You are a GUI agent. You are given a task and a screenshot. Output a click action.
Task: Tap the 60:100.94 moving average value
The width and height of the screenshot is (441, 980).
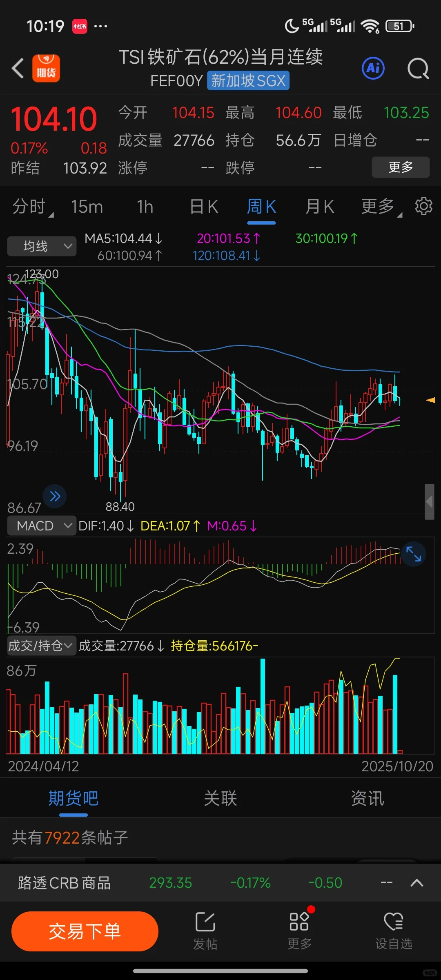[x=130, y=256]
